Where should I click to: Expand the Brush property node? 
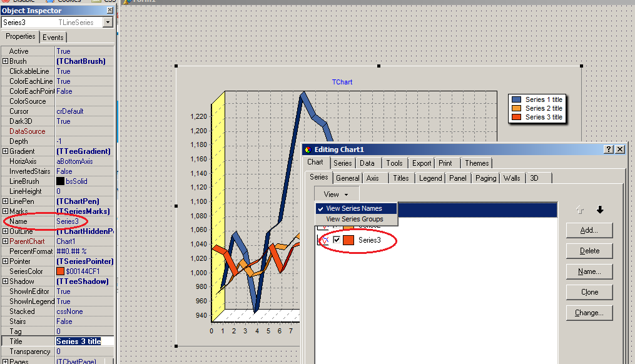(x=5, y=61)
